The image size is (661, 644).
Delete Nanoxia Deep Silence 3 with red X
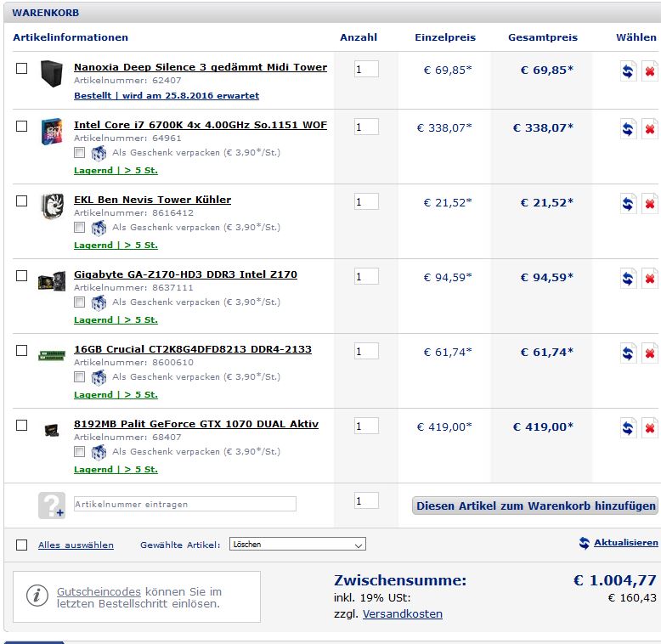tap(650, 71)
